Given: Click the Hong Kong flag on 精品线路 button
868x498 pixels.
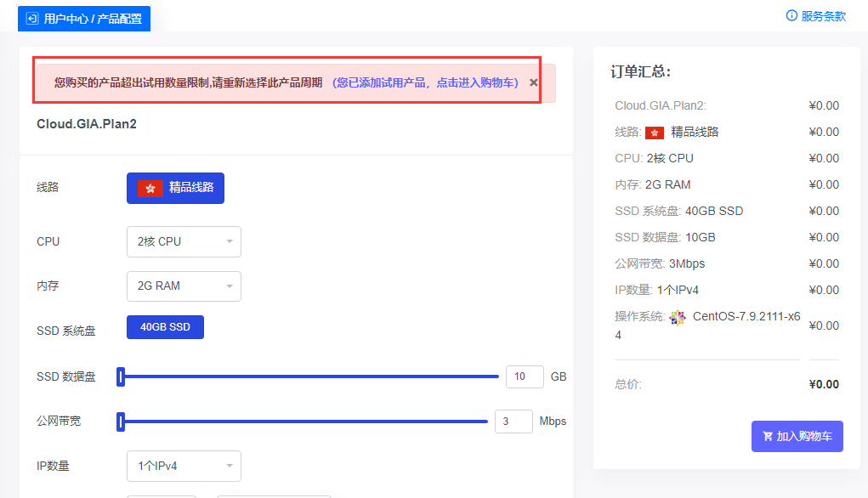Looking at the screenshot, I should [x=150, y=188].
